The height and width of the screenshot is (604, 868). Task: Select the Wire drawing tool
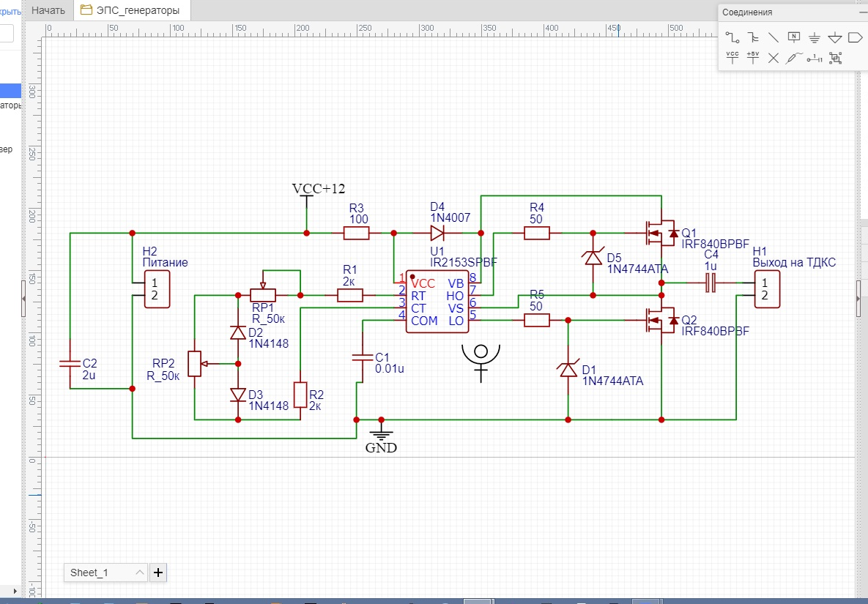click(x=732, y=37)
